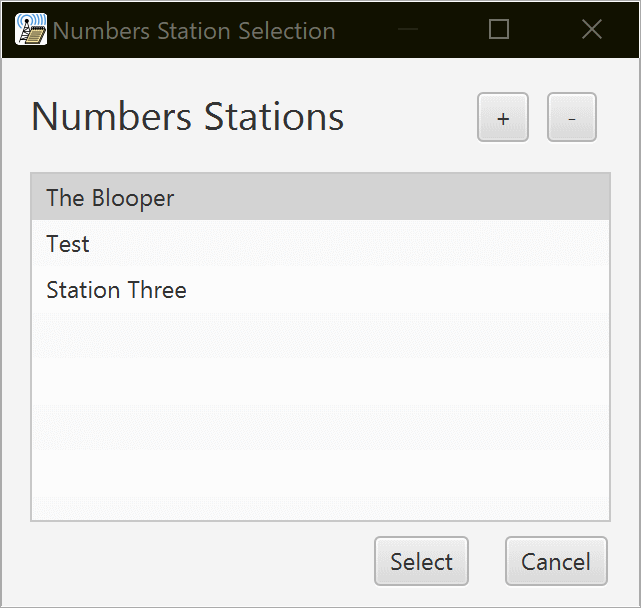This screenshot has height=608, width=641.
Task: Click the empty row just below Station Three
Action: (320, 336)
